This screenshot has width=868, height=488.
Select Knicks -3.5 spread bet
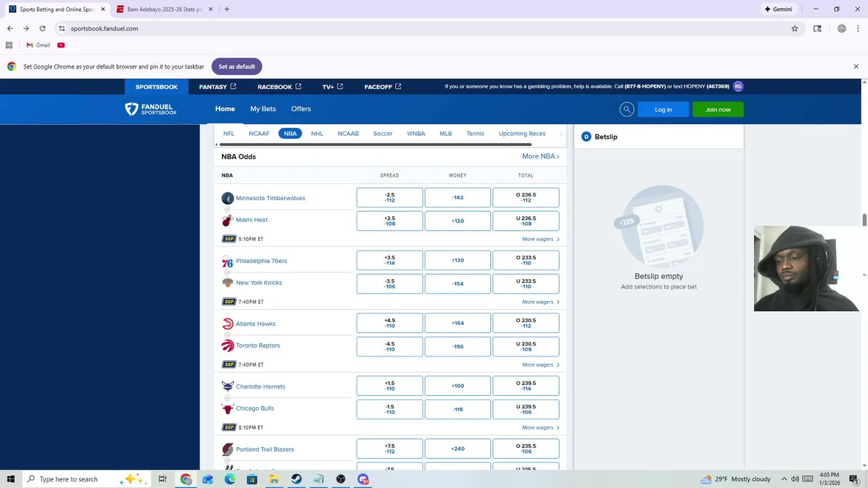coord(390,283)
